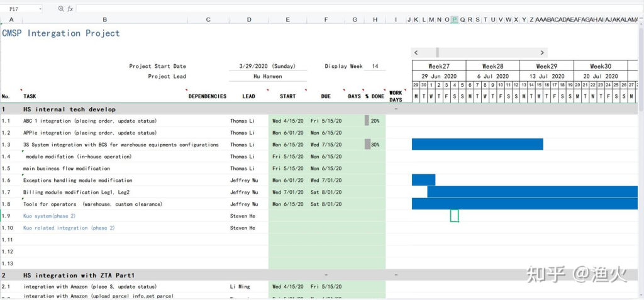Open the Name Box dropdown arrow
The width and height of the screenshot is (644, 300).
coord(40,9)
